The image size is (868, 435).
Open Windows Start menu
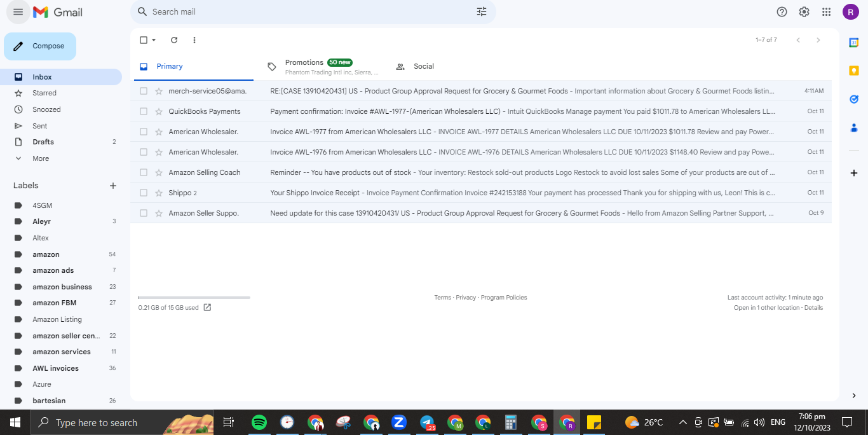(x=15, y=422)
